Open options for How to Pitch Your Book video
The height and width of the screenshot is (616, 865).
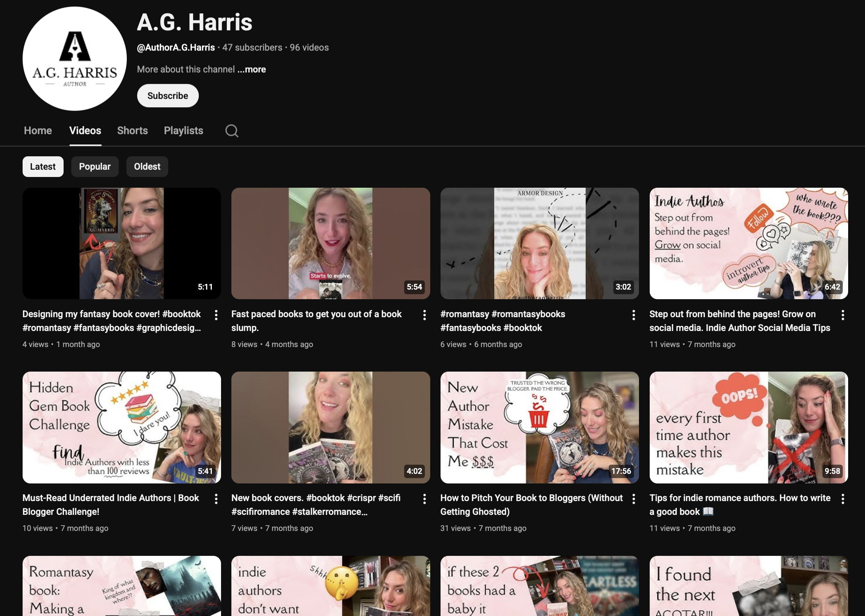(x=634, y=499)
